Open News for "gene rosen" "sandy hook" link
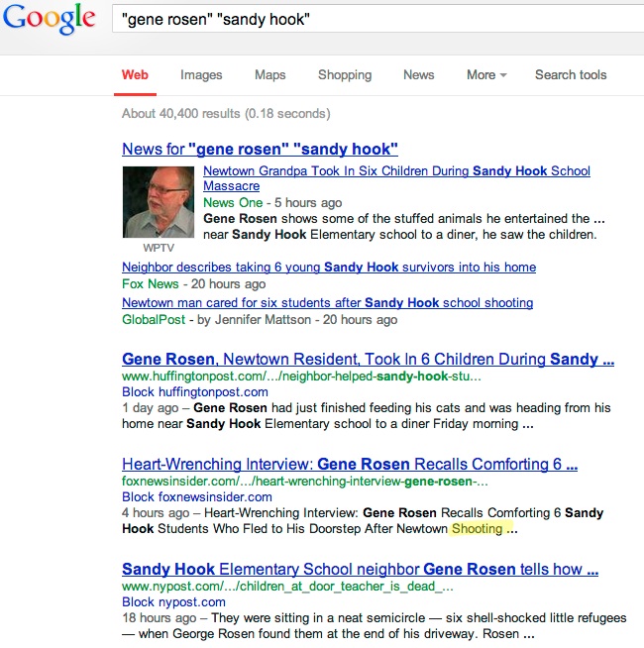644x648 pixels. (260, 150)
